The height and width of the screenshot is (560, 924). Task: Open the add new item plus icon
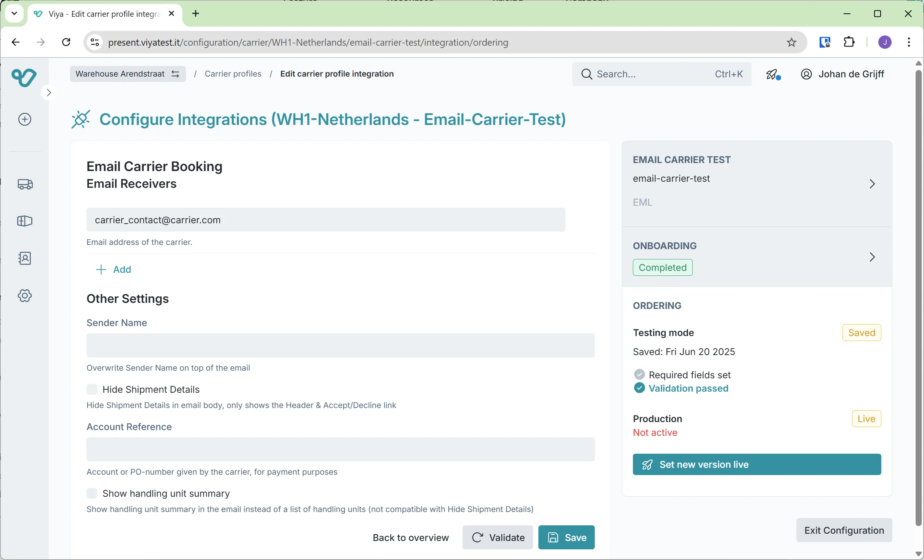click(24, 119)
